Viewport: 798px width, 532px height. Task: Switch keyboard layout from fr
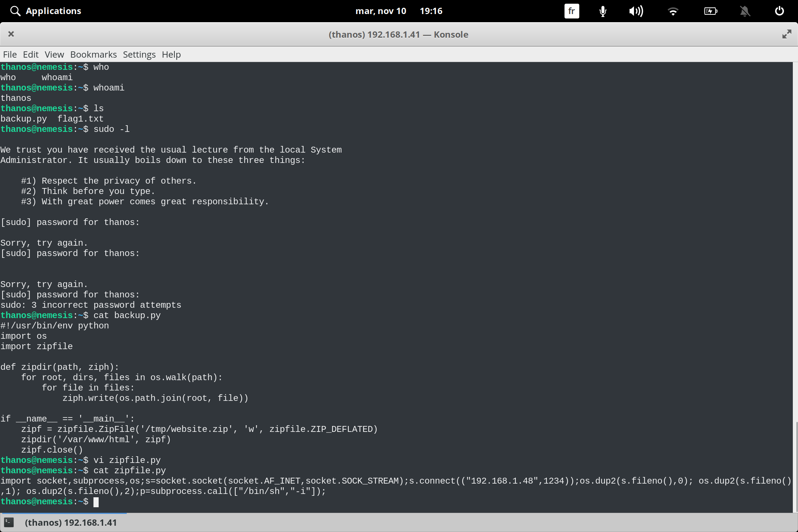(x=571, y=11)
